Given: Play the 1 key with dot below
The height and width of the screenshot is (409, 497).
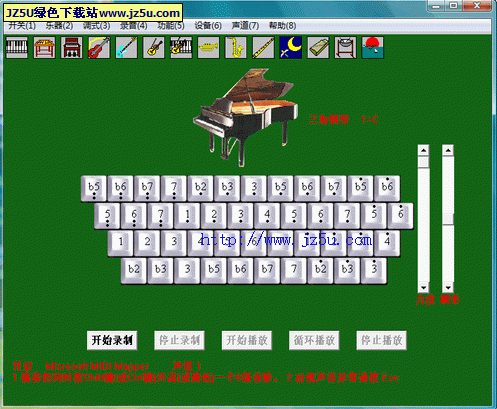Looking at the screenshot, I should pyautogui.click(x=187, y=216).
